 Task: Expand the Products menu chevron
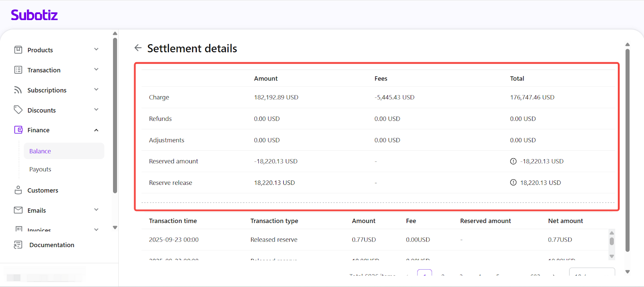point(96,49)
